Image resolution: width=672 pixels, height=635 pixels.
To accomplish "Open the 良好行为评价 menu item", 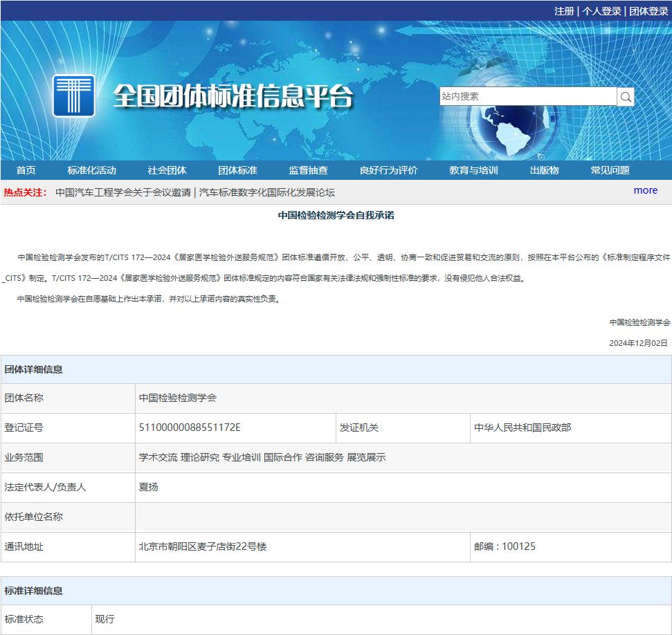I will coord(389,170).
